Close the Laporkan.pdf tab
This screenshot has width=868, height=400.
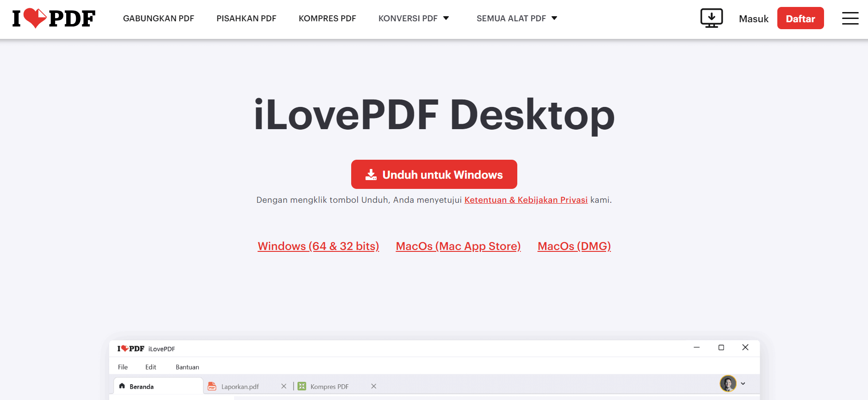coord(284,386)
